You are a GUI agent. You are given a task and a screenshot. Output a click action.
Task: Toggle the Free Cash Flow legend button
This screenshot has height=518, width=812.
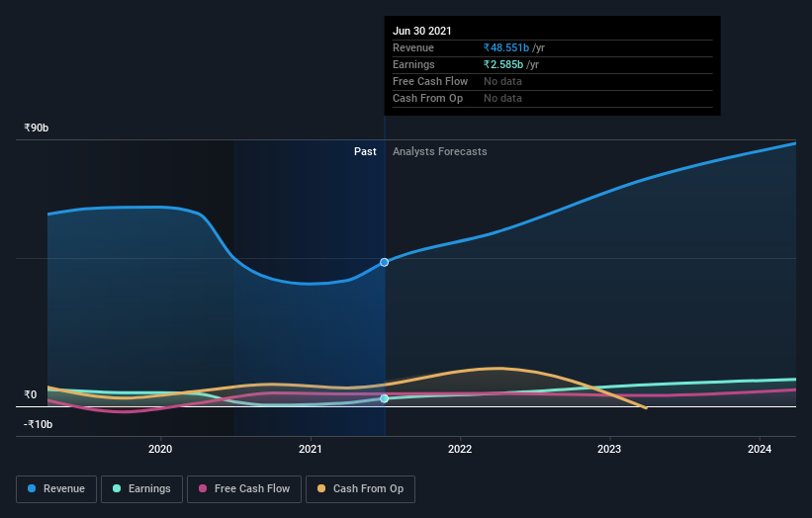click(244, 489)
